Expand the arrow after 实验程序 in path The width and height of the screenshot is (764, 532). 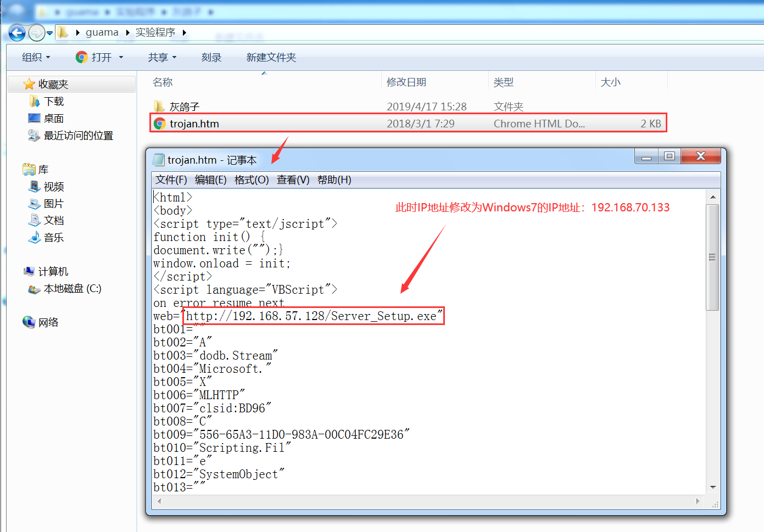click(x=185, y=33)
